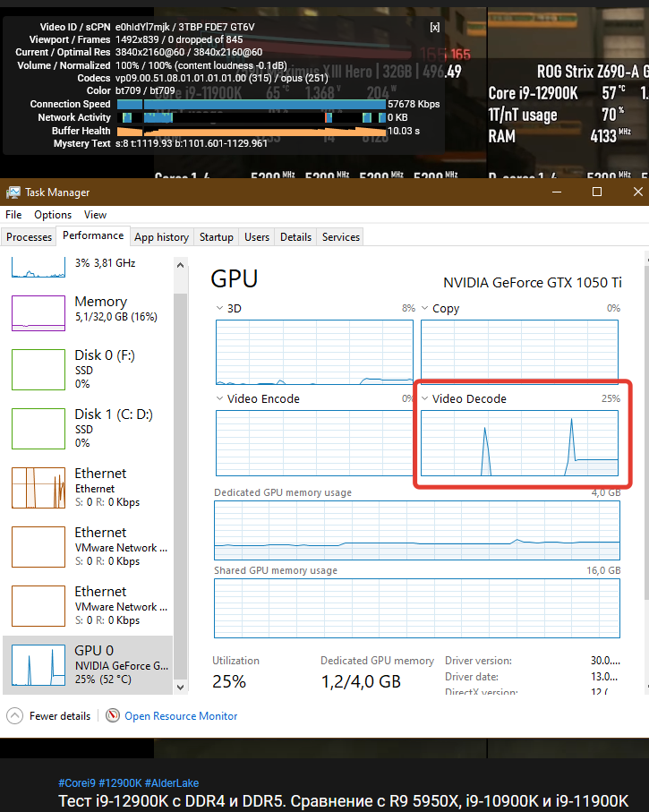Click the 1,2/4,0 GB dedicated memory value
This screenshot has height=812, width=649.
[361, 681]
